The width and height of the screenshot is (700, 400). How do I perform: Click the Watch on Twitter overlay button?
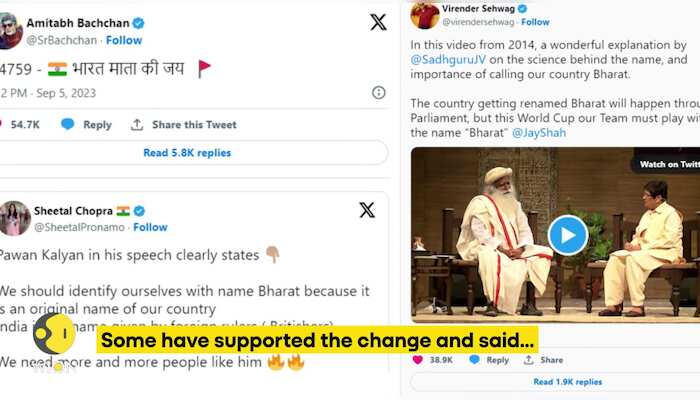[668, 164]
